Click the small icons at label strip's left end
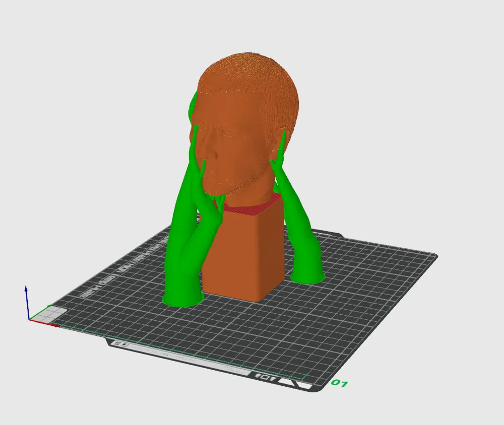Screen dimensions: 504x425 click(x=121, y=344)
